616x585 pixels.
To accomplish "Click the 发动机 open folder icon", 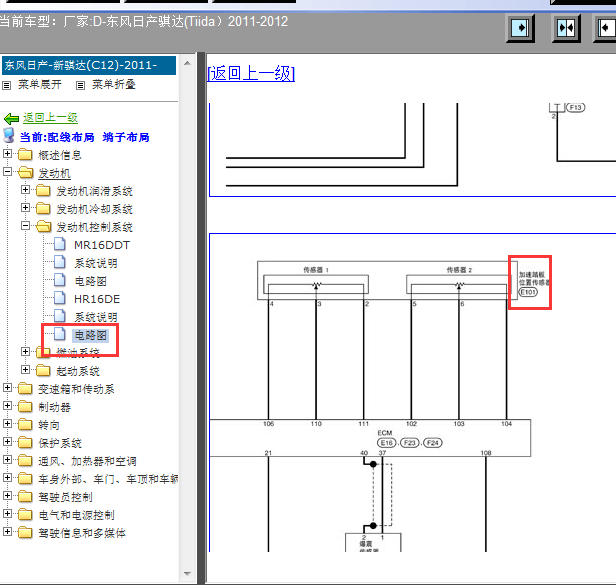I will pos(26,172).
